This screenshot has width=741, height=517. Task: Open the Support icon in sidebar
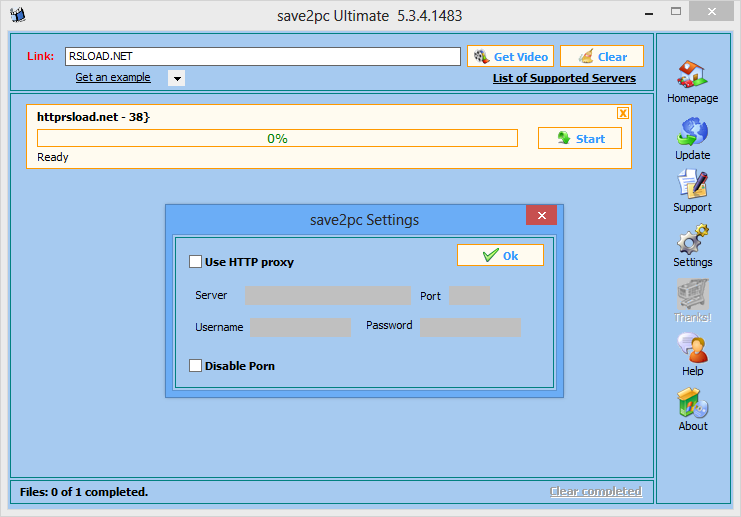(x=692, y=184)
